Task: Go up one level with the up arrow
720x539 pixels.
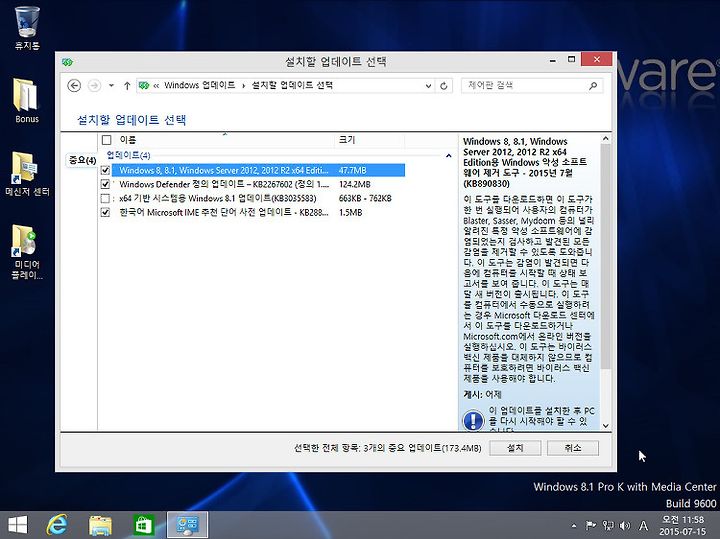Action: pos(127,85)
